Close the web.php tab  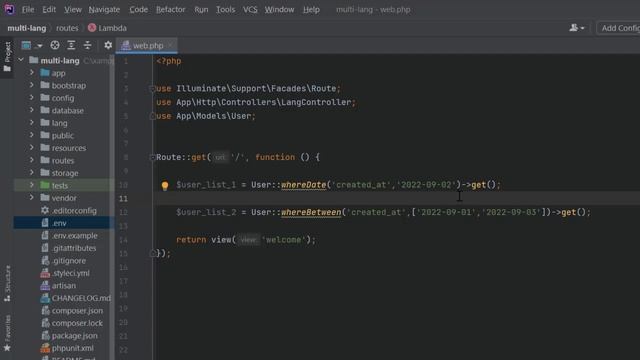click(170, 45)
